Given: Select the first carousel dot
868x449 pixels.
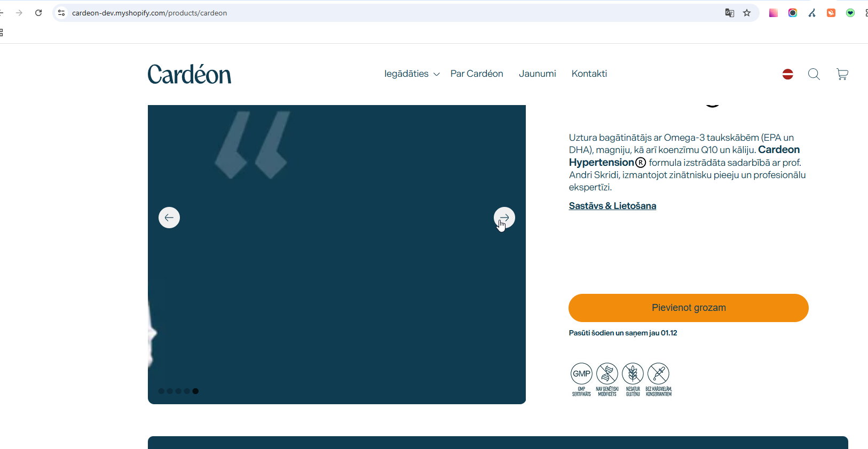Looking at the screenshot, I should pos(161,391).
